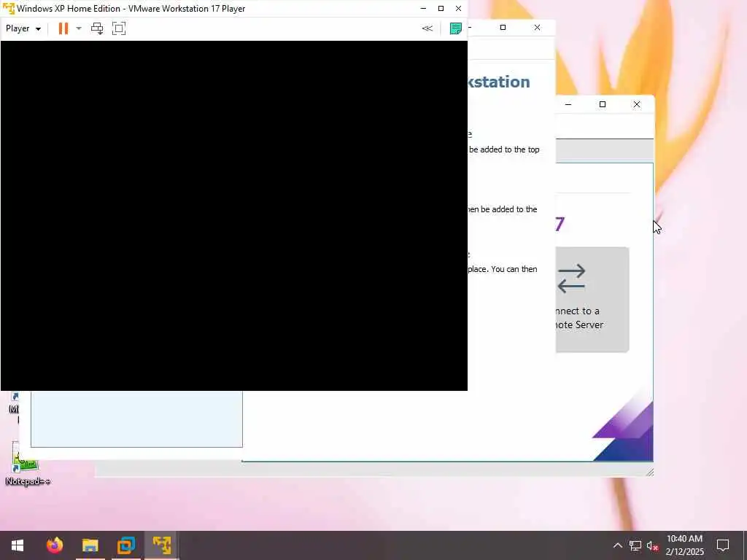Open the notification center icon

(x=723, y=545)
